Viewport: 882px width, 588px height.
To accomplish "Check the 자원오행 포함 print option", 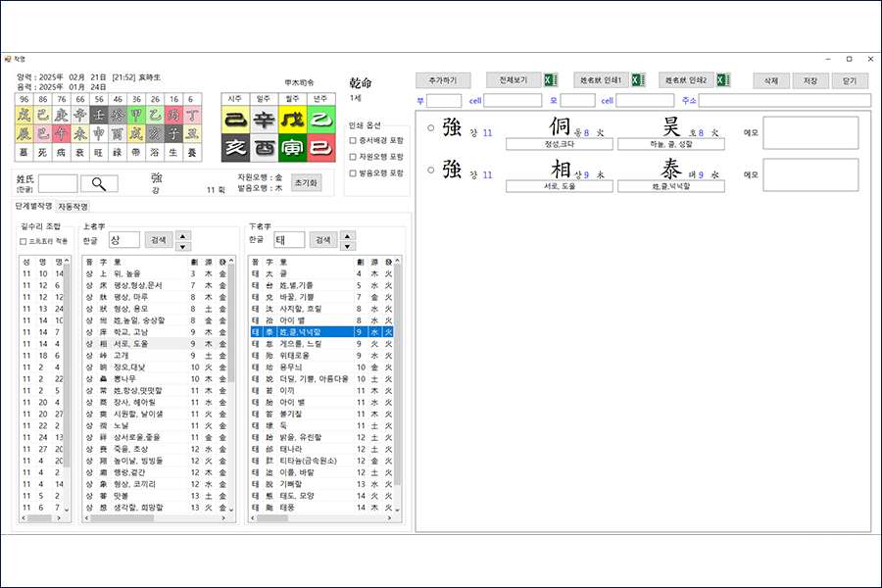I will [354, 157].
